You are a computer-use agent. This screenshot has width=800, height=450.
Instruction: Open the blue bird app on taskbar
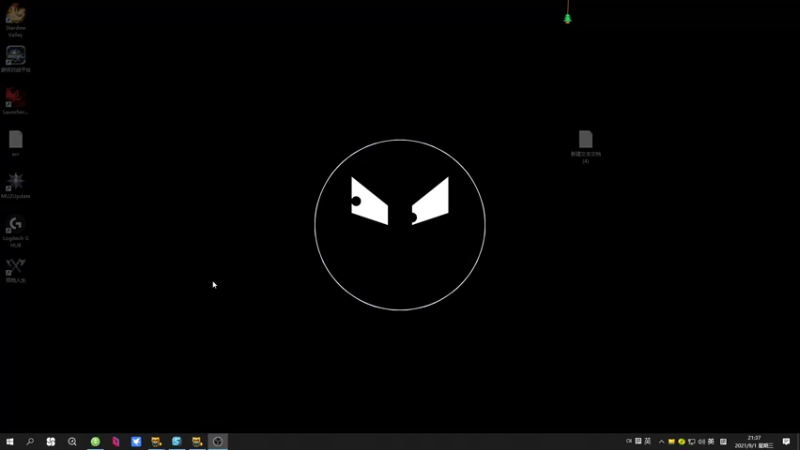pyautogui.click(x=136, y=441)
